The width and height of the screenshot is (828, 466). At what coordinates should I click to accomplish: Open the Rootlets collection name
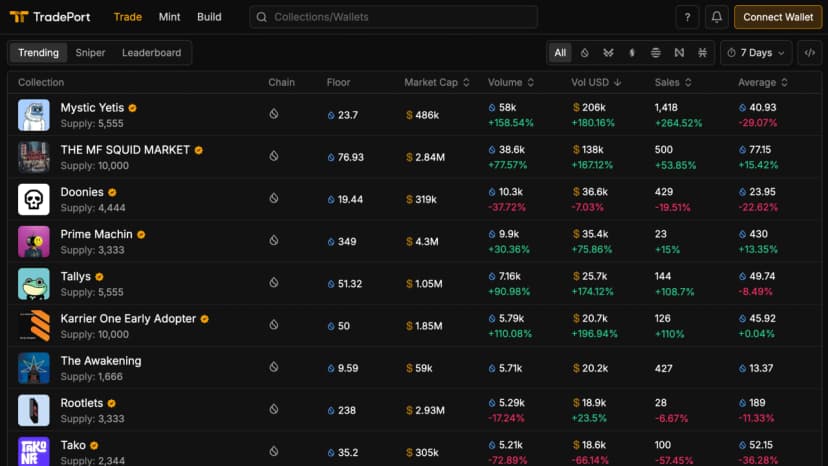click(x=82, y=403)
